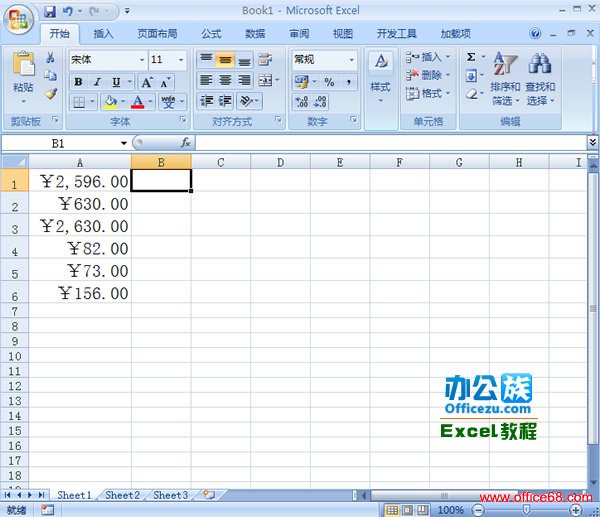
Task: Cut selection with scissors icon
Action: pos(50,57)
